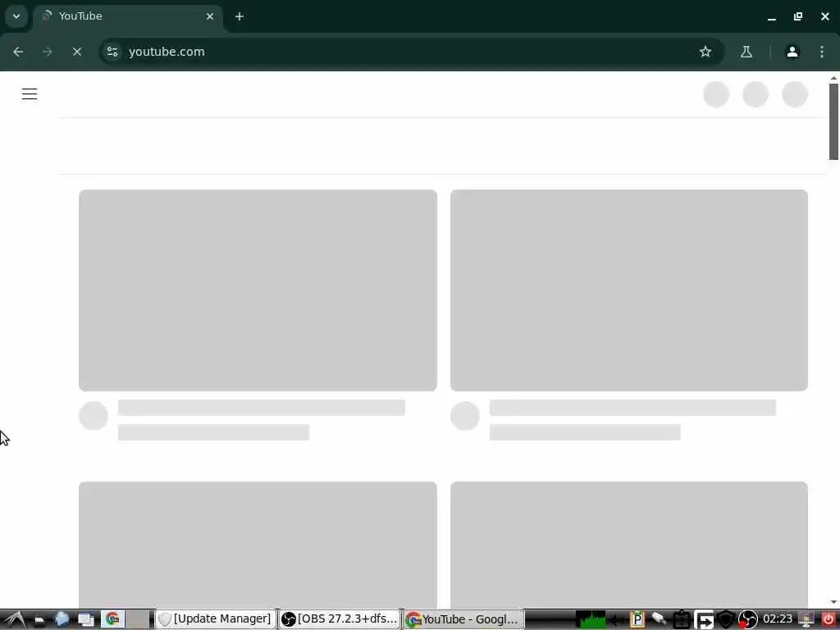
Task: Open a new tab with plus button
Action: pyautogui.click(x=240, y=16)
